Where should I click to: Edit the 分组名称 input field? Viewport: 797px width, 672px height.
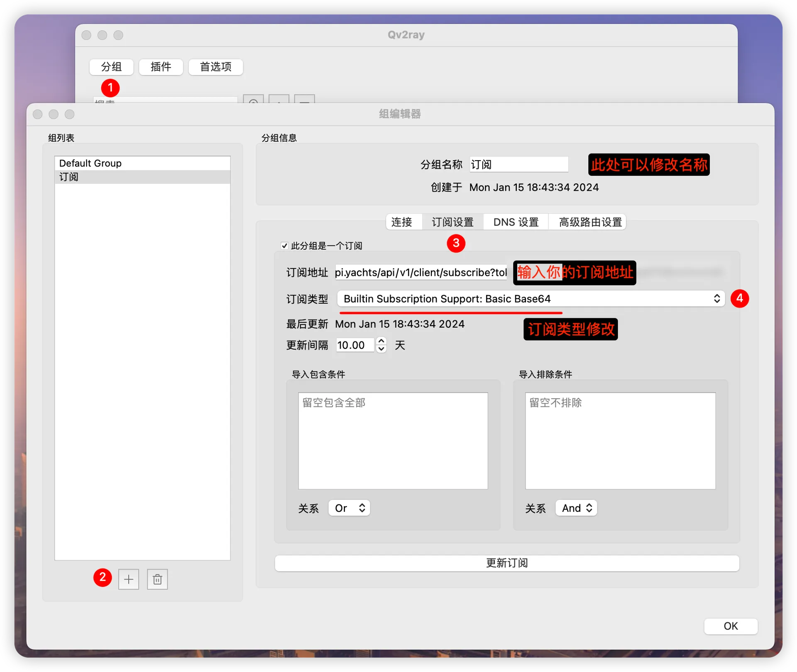click(518, 164)
